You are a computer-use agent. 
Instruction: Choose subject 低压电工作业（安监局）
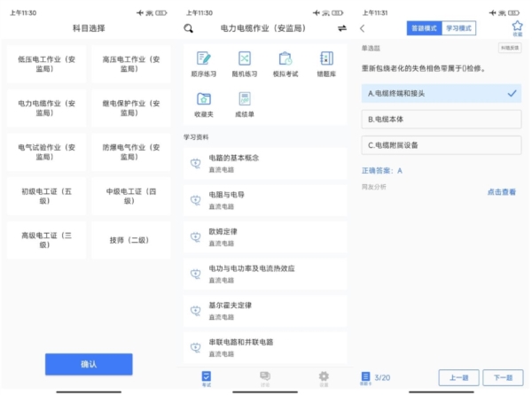pos(46,64)
